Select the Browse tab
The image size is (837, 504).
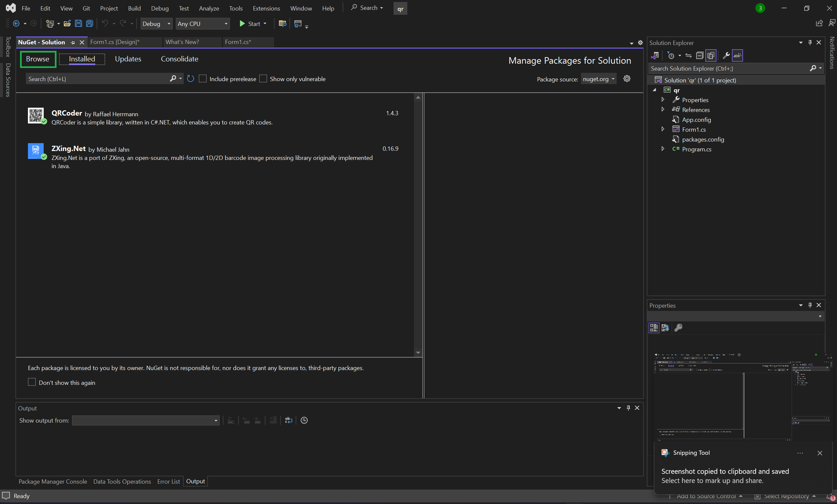click(x=38, y=59)
